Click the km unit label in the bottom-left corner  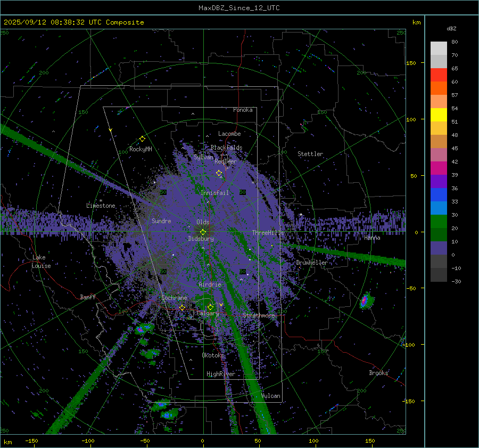7,442
